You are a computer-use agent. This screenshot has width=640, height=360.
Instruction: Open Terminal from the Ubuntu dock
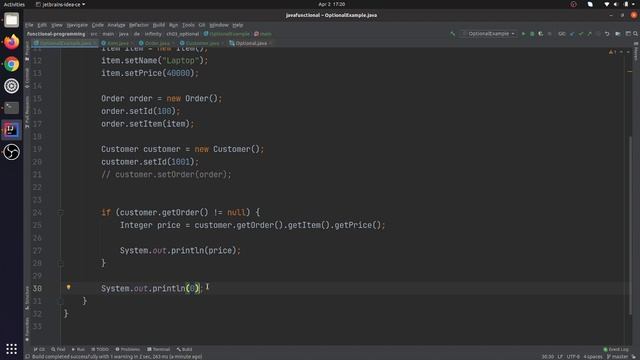pyautogui.click(x=11, y=108)
